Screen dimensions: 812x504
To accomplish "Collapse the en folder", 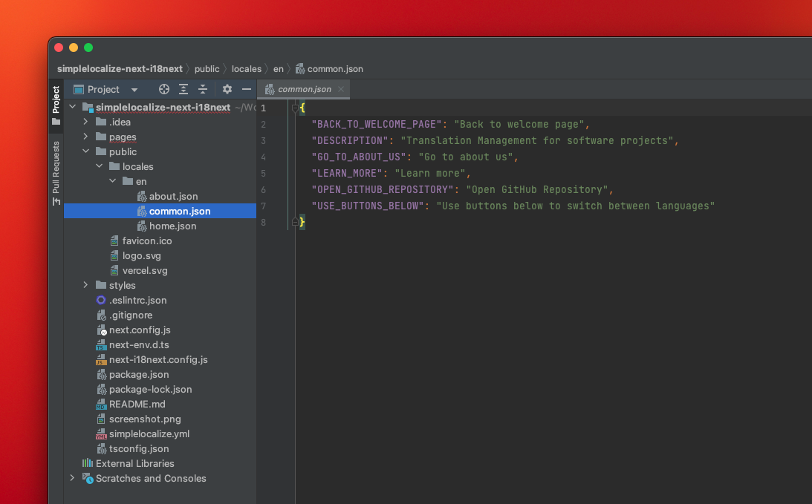I will coord(112,180).
